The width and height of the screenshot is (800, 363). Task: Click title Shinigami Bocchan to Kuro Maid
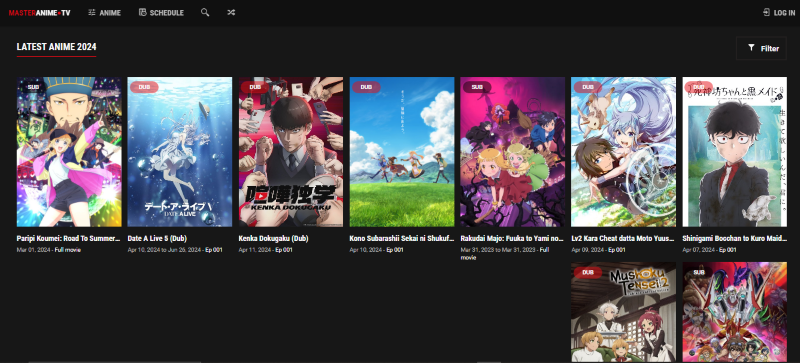click(734, 238)
